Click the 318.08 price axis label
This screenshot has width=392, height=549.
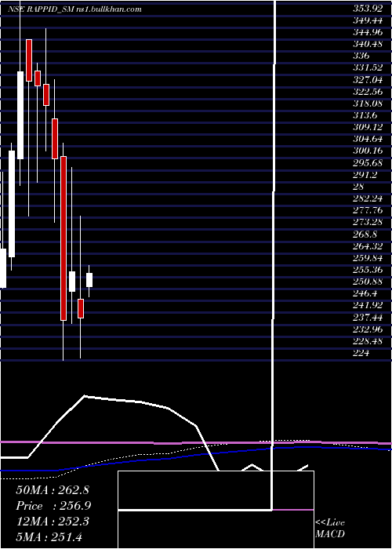[x=368, y=104]
